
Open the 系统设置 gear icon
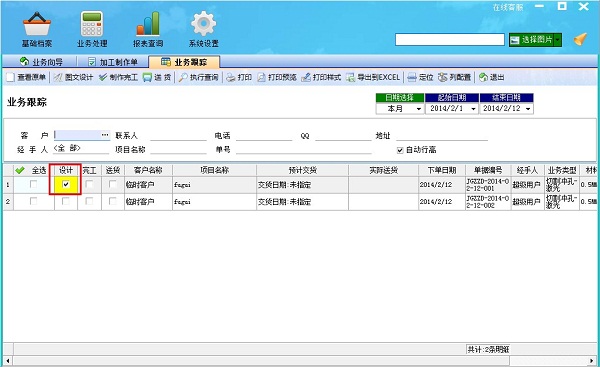tap(203, 24)
